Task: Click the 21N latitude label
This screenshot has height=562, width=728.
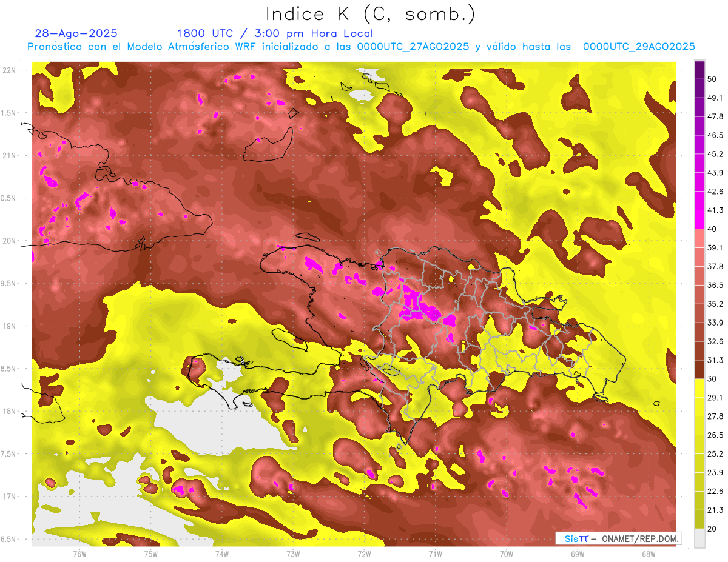Action: (x=9, y=155)
